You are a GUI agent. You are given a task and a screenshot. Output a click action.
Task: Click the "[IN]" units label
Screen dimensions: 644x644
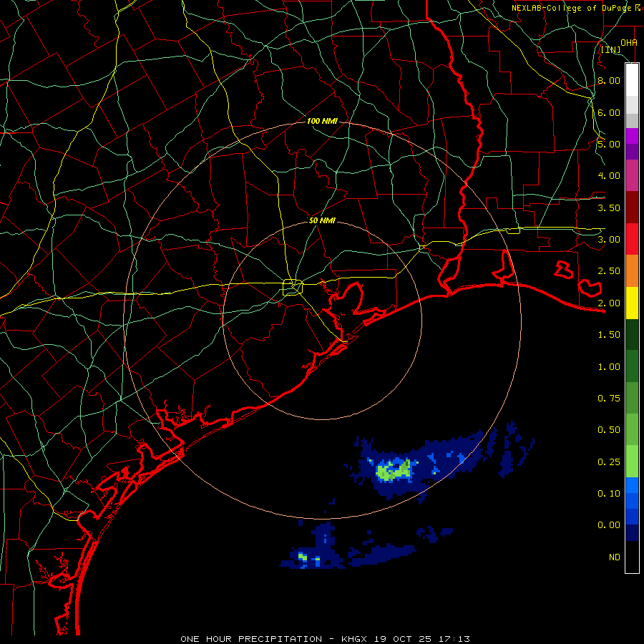point(611,49)
